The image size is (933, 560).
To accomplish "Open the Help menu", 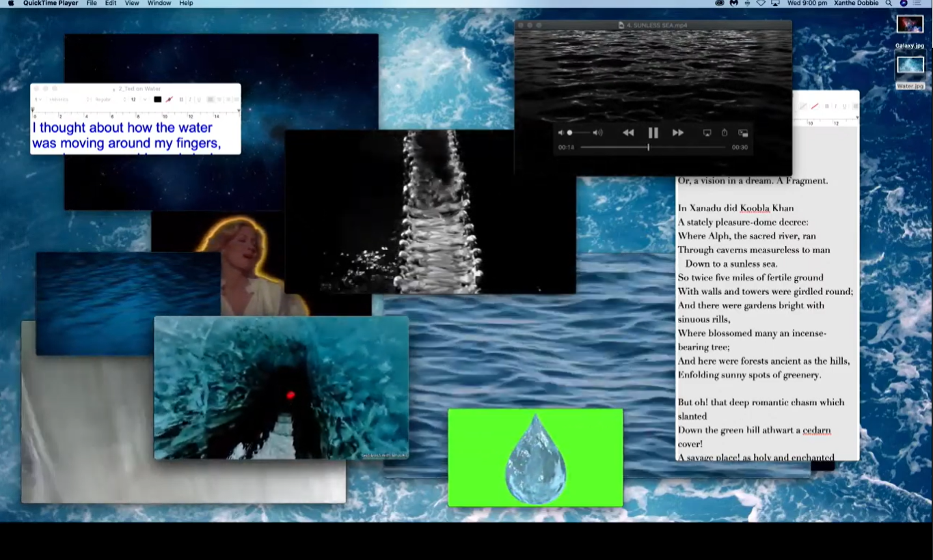I will coord(186,3).
